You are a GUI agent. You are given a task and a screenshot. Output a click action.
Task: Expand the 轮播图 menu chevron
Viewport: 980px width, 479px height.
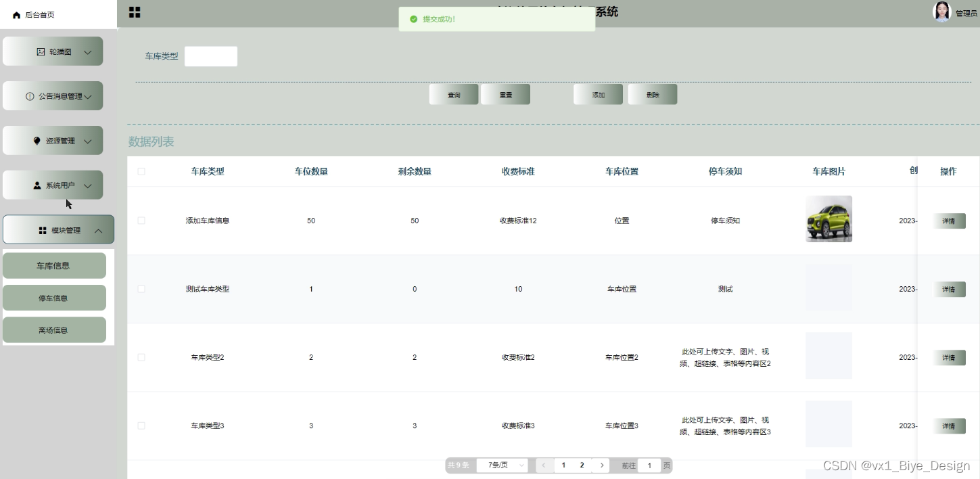[87, 52]
